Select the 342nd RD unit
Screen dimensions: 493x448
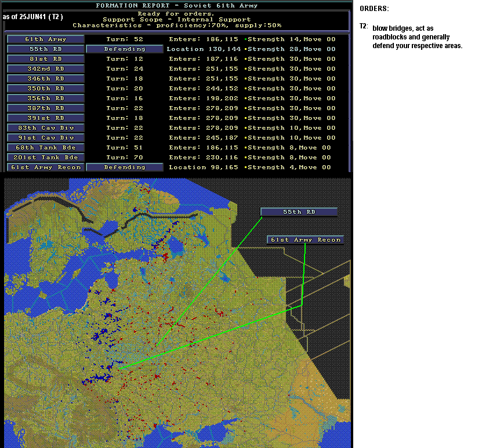pyautogui.click(x=46, y=69)
